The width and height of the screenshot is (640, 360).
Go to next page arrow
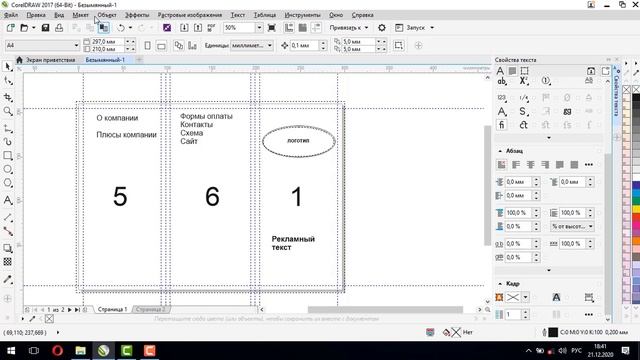[70, 310]
